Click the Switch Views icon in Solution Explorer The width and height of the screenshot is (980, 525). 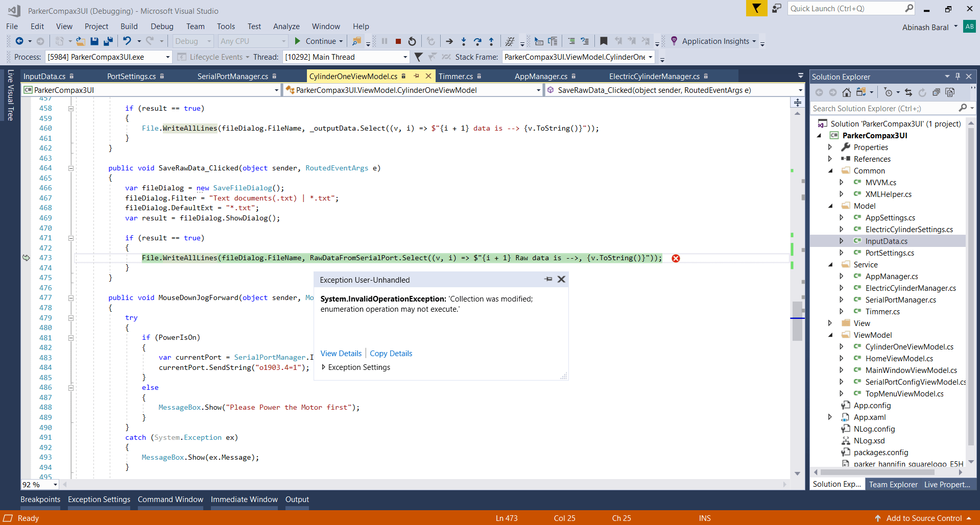coord(861,92)
